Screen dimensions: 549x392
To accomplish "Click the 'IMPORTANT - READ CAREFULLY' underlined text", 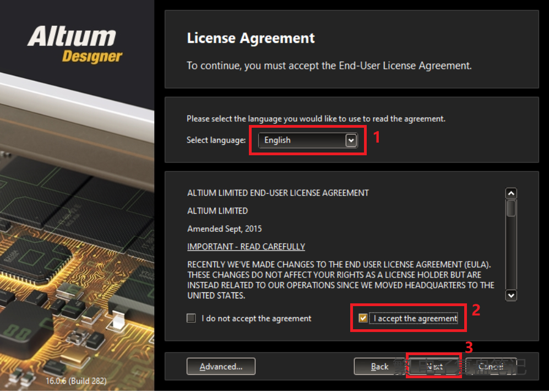I will click(x=246, y=247).
